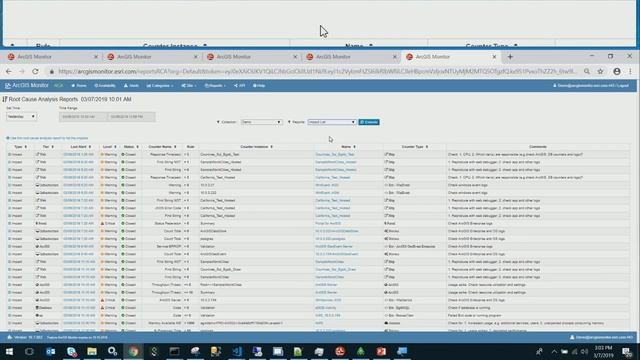Click the root cause analysis report hint link
Image resolution: width=640 pixels, height=360 pixels.
pyautogui.click(x=47, y=138)
